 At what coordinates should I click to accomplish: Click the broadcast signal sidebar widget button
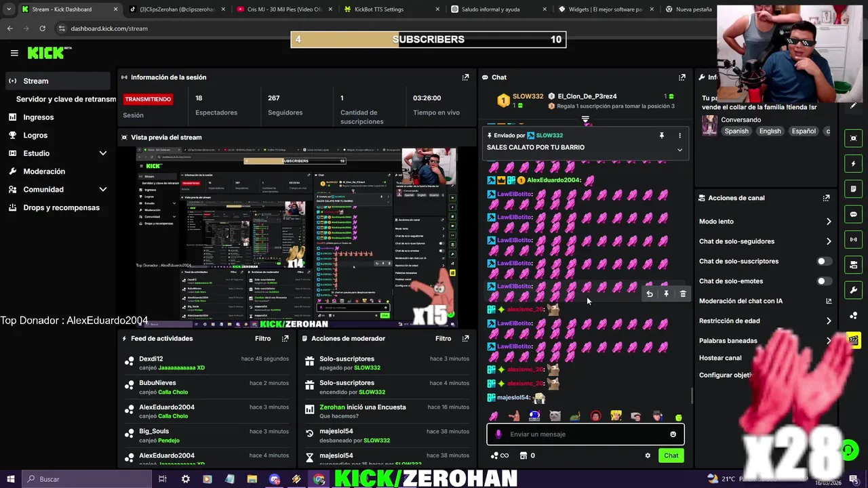click(853, 239)
